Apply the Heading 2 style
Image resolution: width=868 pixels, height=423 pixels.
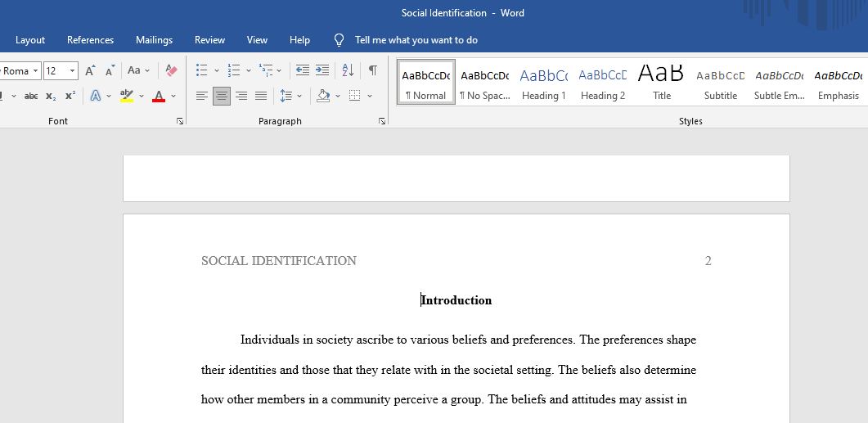603,83
